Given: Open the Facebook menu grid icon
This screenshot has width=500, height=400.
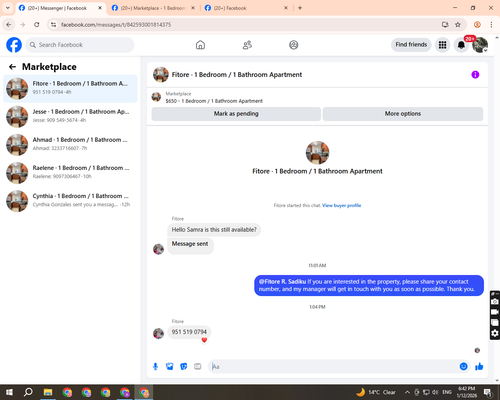Looking at the screenshot, I should pos(442,45).
